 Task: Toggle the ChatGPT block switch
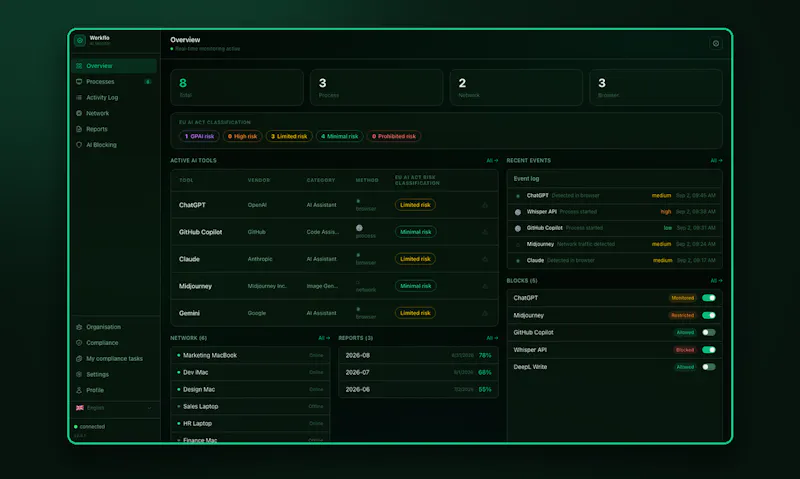709,298
